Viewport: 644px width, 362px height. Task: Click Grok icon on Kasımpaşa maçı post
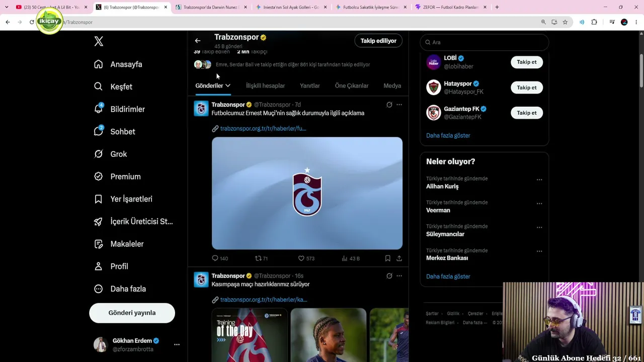click(389, 276)
